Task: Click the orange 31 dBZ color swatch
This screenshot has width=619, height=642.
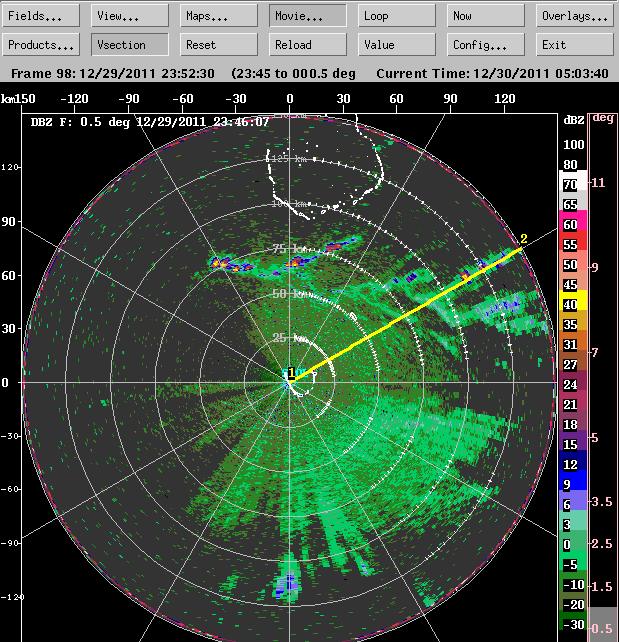Action: pyautogui.click(x=573, y=340)
